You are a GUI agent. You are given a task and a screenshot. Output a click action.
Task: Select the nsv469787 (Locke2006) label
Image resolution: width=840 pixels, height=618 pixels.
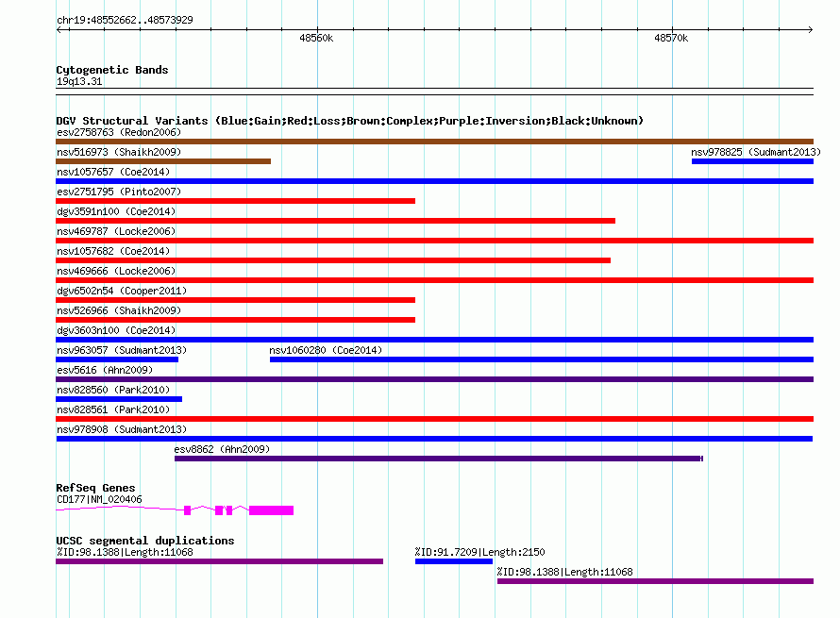116,231
